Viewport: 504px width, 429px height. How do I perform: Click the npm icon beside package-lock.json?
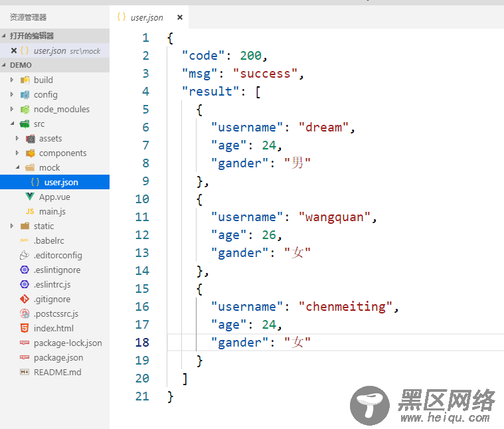click(x=25, y=343)
